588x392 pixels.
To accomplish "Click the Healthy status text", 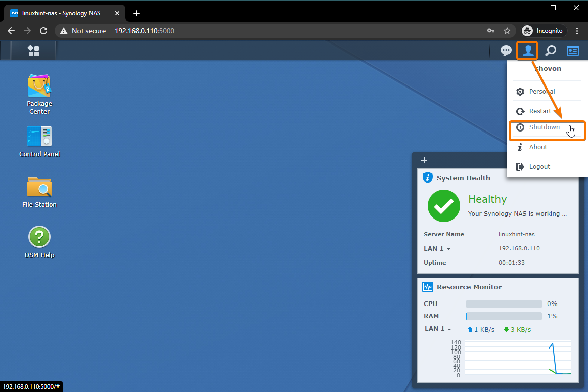I will point(487,199).
